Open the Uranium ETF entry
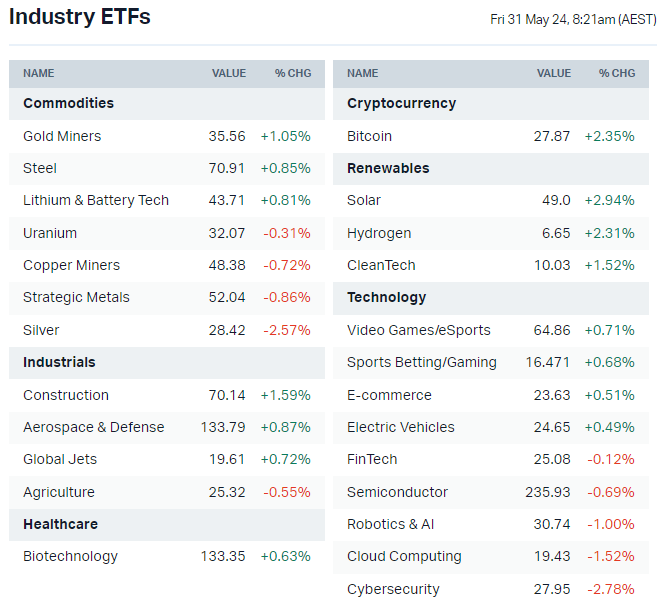This screenshot has height=607, width=664. click(x=50, y=233)
